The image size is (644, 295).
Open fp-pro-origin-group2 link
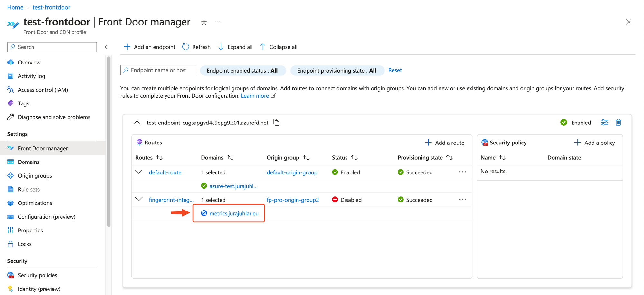[x=293, y=200]
